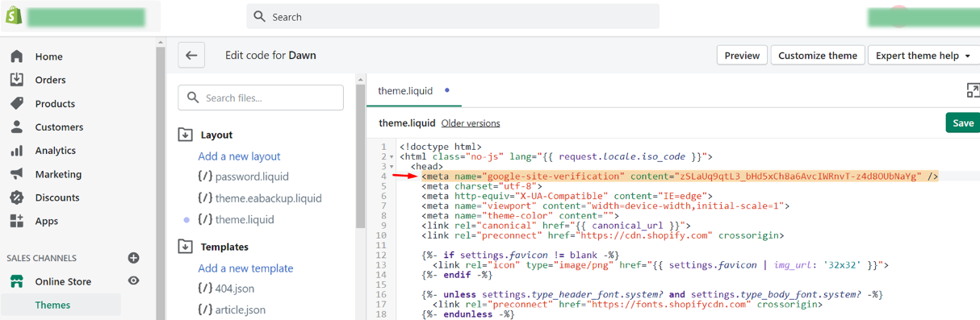Open the Expert theme help dropdown
This screenshot has width=980, height=320.
coord(923,56)
